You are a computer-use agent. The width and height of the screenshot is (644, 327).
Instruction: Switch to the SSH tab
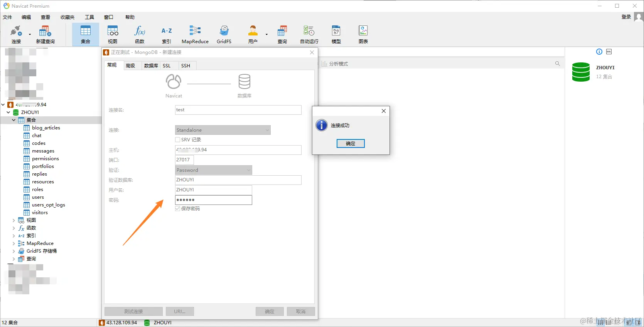[x=185, y=66]
